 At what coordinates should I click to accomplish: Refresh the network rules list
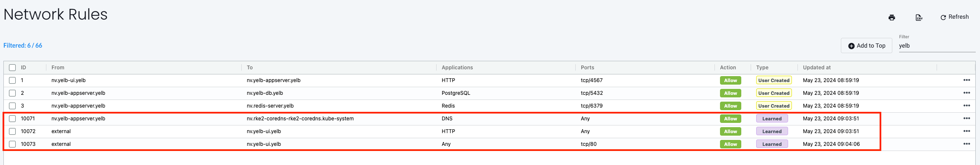pyautogui.click(x=954, y=17)
